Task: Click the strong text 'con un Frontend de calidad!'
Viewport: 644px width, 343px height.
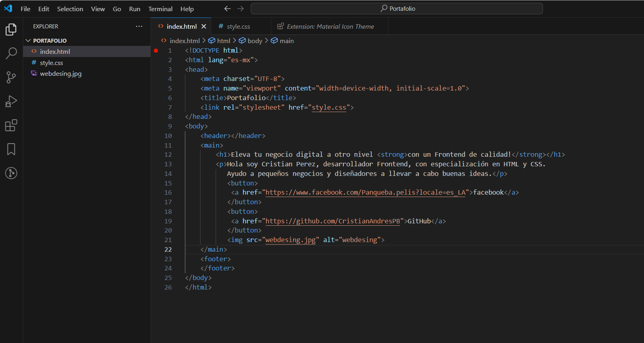Action: 459,154
